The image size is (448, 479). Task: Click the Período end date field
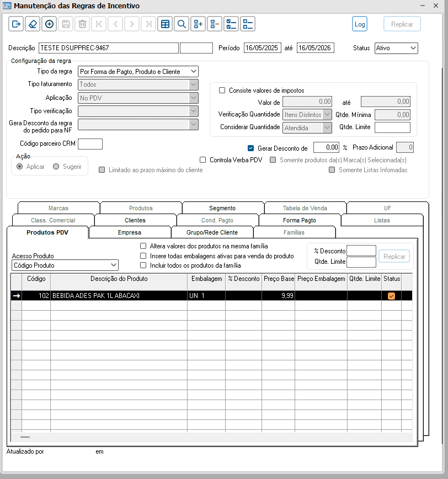[x=316, y=48]
